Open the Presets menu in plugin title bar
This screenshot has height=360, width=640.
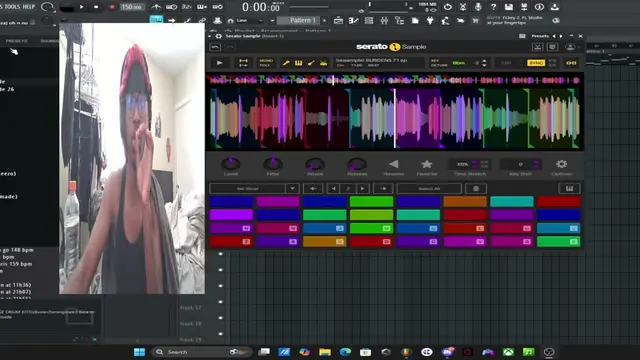[540, 36]
